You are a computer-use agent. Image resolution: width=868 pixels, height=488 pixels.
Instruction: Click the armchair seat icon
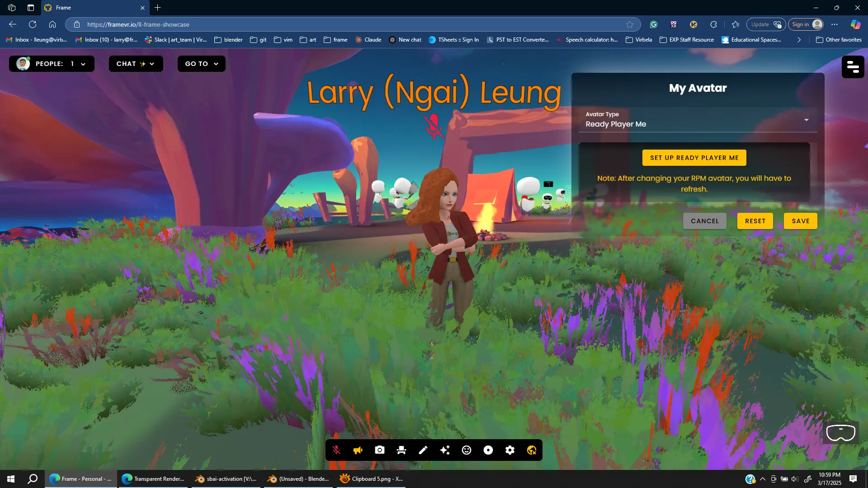point(401,450)
